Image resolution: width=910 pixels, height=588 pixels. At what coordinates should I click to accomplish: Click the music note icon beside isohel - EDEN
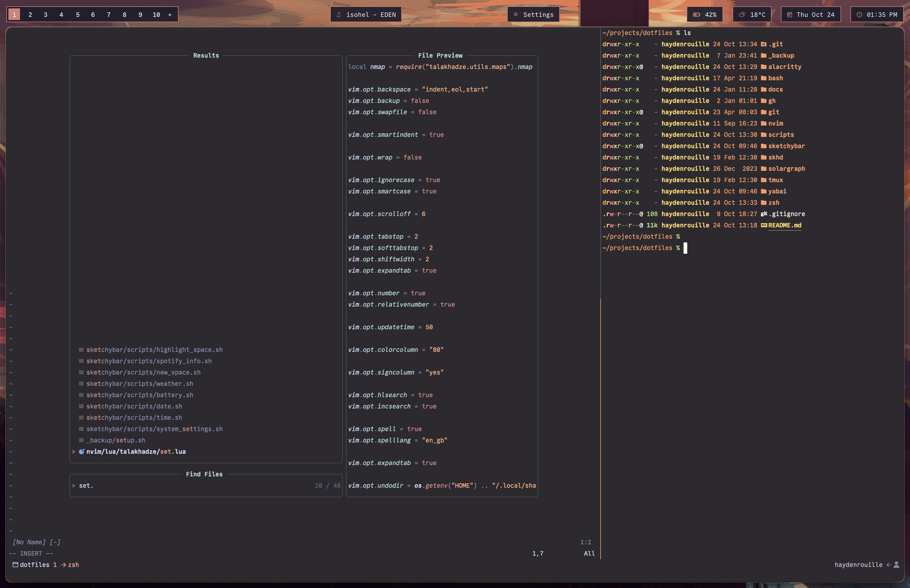338,15
